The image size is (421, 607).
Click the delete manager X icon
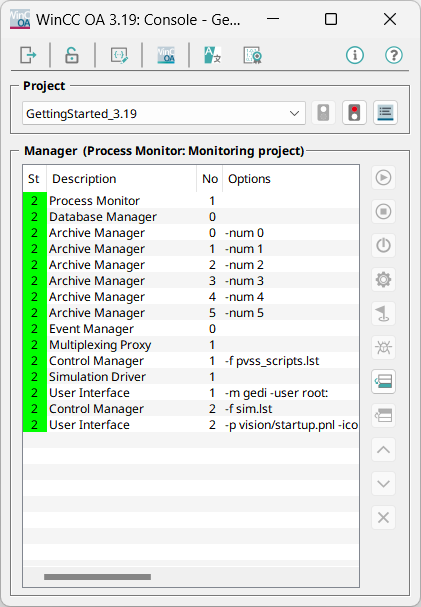383,518
